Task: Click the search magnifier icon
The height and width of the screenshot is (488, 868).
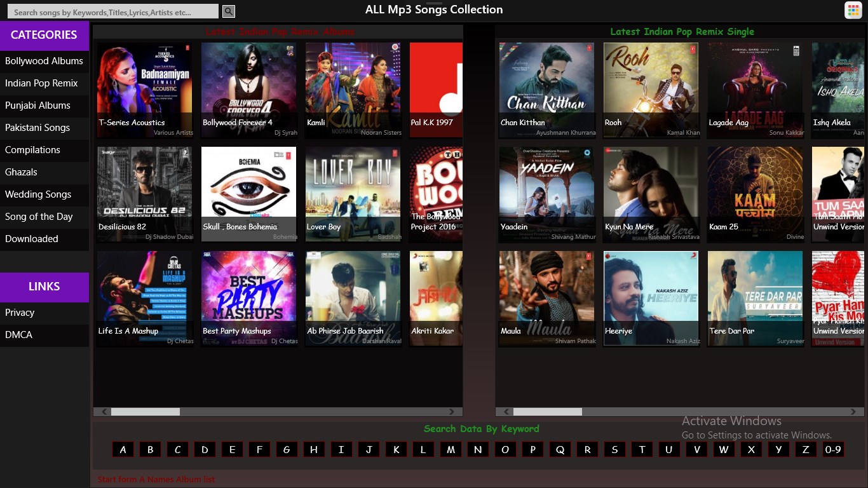Action: (229, 11)
